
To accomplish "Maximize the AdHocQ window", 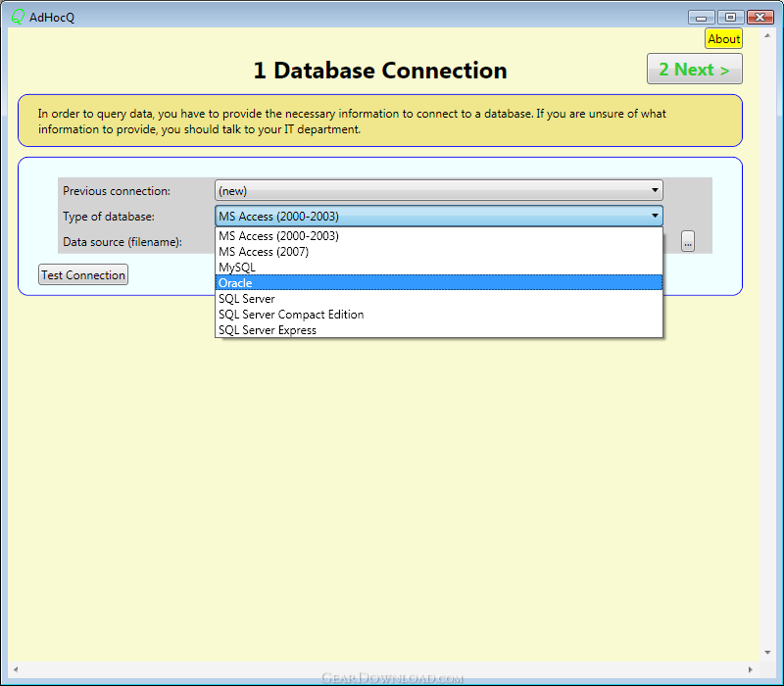I will 730,18.
